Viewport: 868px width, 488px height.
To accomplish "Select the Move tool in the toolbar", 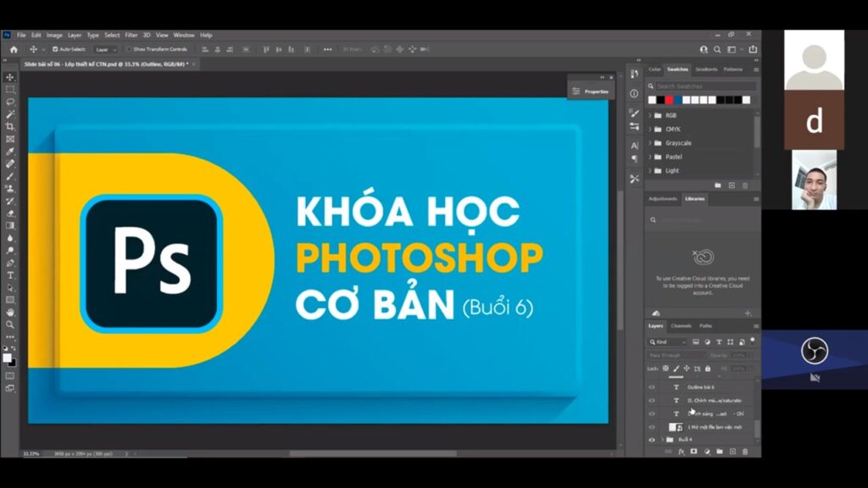I will [x=10, y=77].
